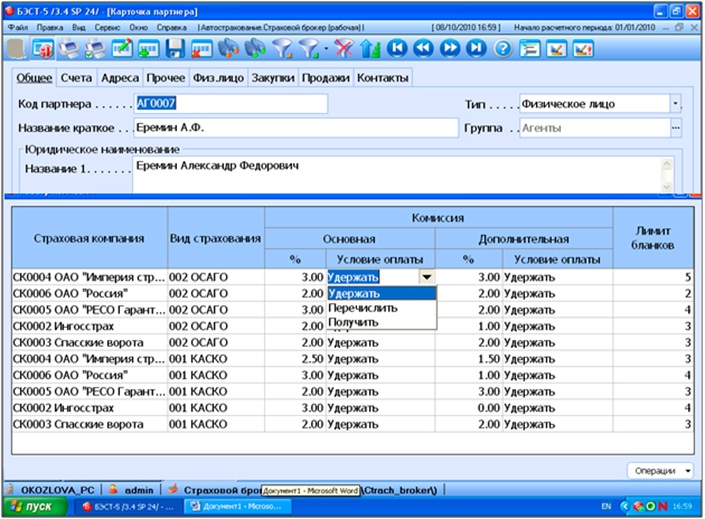Click the Название 1 scrollbar up arrow

point(666,164)
